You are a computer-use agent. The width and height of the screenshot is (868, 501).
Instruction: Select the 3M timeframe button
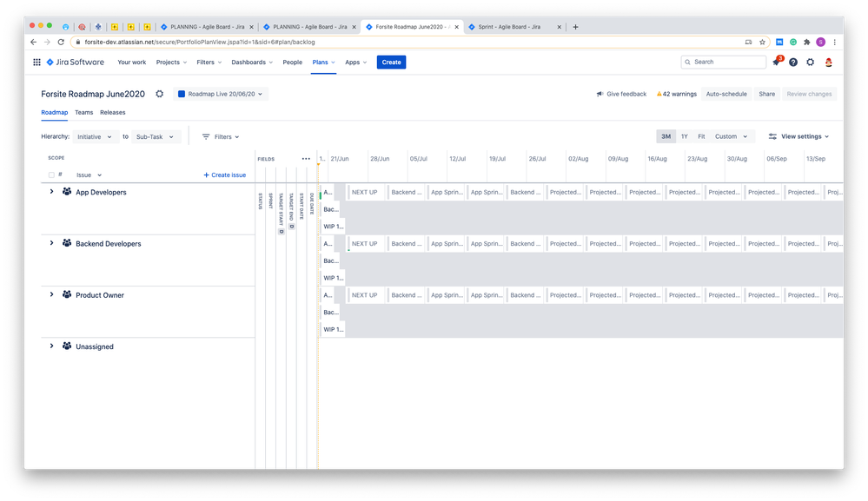pyautogui.click(x=666, y=136)
